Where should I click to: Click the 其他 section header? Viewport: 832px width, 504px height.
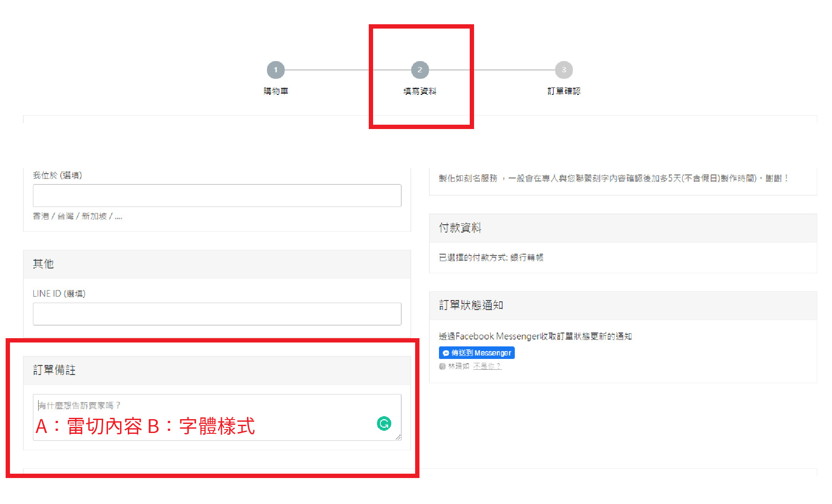pos(43,264)
